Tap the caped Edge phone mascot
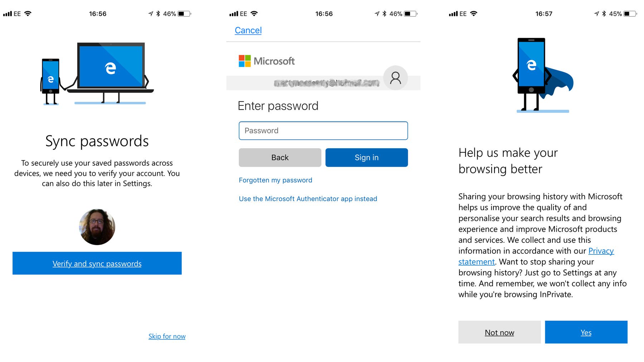 pyautogui.click(x=542, y=75)
